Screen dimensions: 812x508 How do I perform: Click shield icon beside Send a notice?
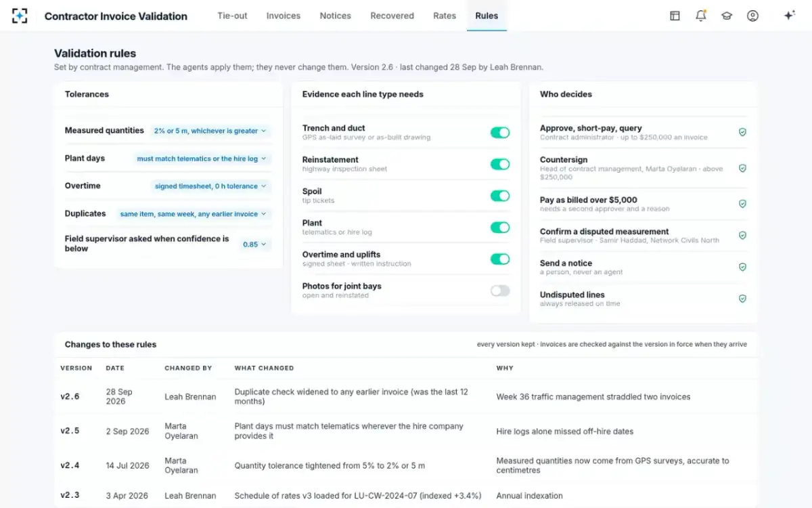tap(742, 268)
